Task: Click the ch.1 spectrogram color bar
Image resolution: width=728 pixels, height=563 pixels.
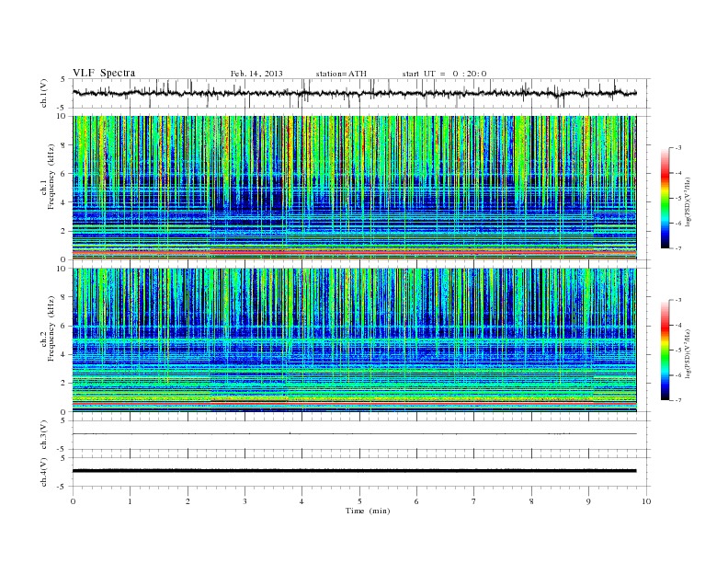Action: (665, 198)
